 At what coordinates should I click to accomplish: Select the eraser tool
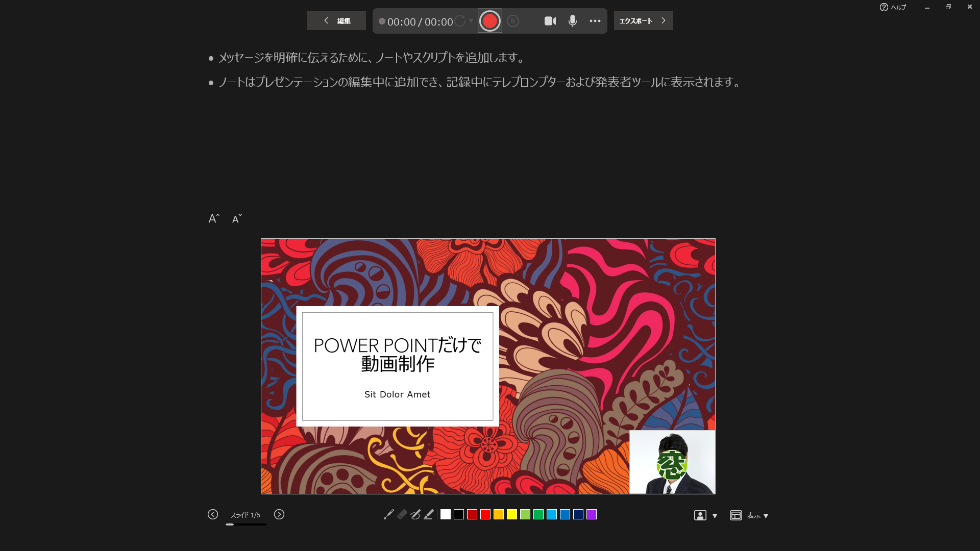(x=402, y=514)
